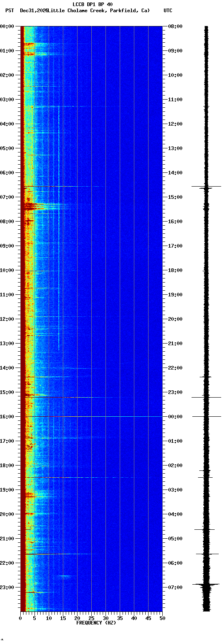
Task: Click the PST time label '18:00'
Action: pyautogui.click(x=7, y=466)
